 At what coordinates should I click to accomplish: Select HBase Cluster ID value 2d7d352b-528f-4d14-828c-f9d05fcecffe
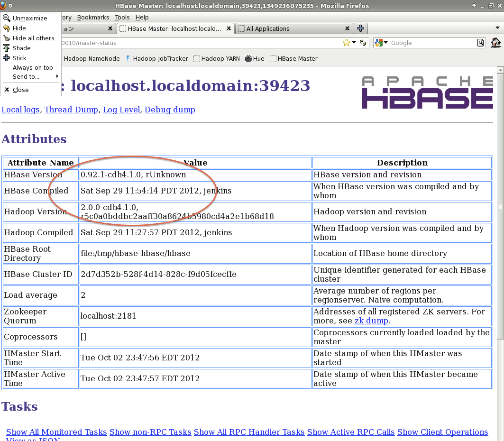click(158, 274)
